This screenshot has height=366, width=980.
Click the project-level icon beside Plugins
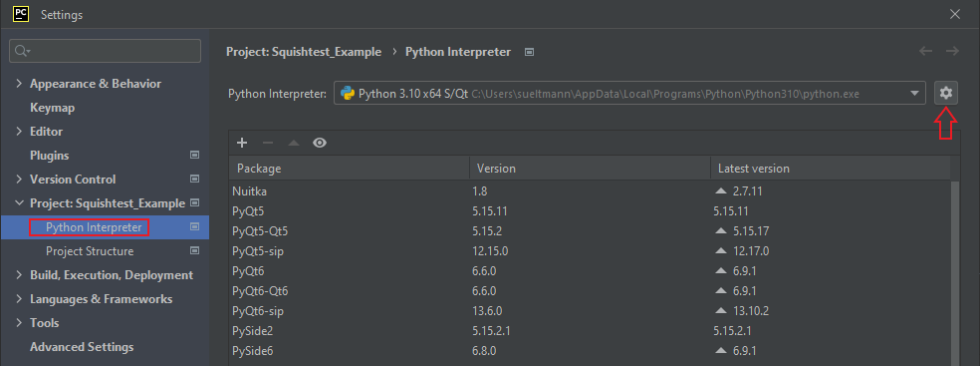pyautogui.click(x=194, y=155)
